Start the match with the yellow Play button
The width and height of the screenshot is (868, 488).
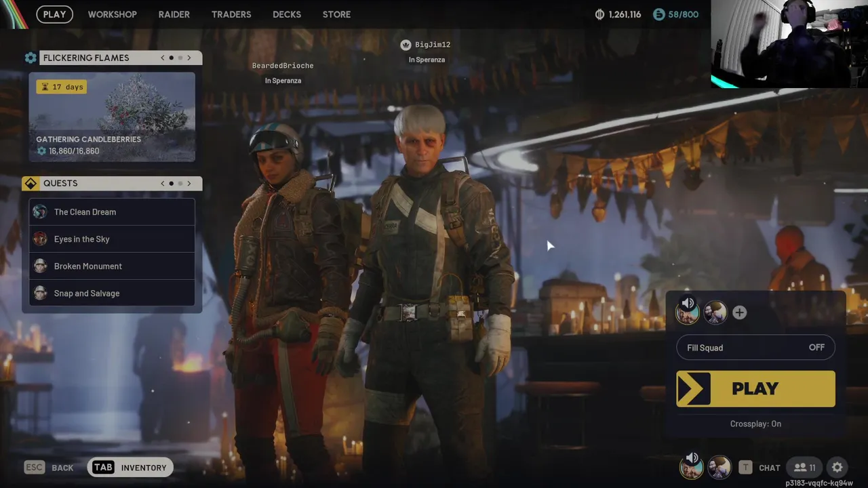tap(755, 388)
